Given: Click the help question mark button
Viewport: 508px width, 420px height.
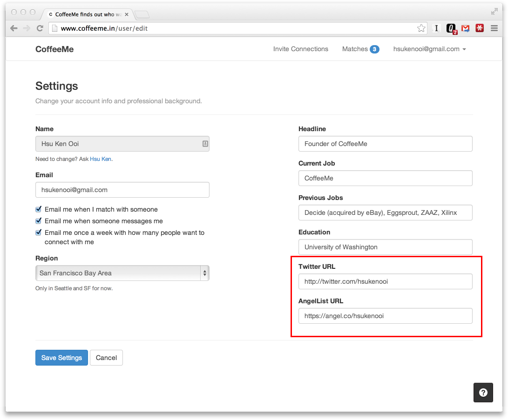Looking at the screenshot, I should click(x=483, y=393).
